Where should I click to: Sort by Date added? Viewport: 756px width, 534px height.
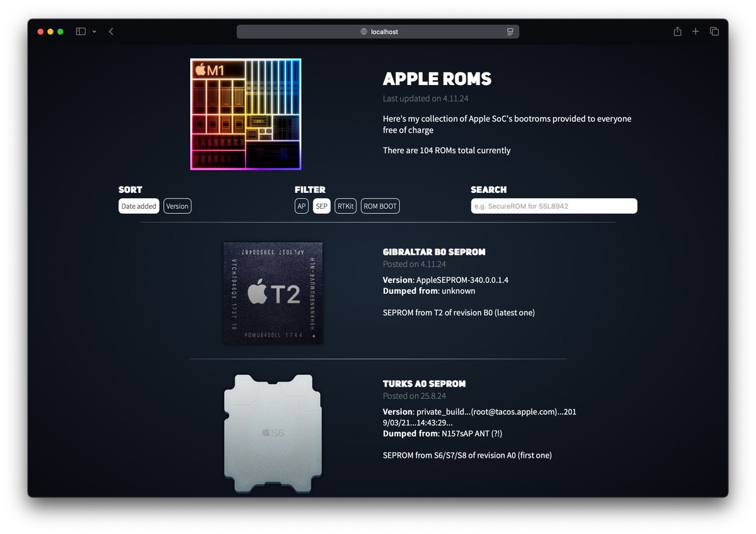pos(139,206)
